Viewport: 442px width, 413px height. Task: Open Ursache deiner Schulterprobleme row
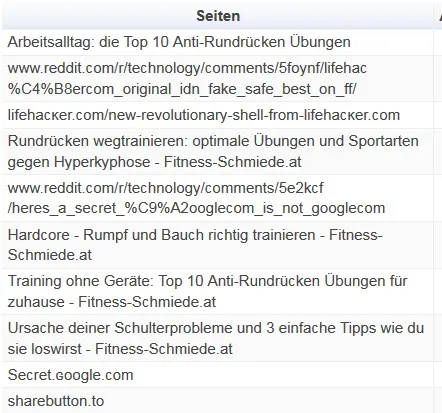pyautogui.click(x=218, y=338)
